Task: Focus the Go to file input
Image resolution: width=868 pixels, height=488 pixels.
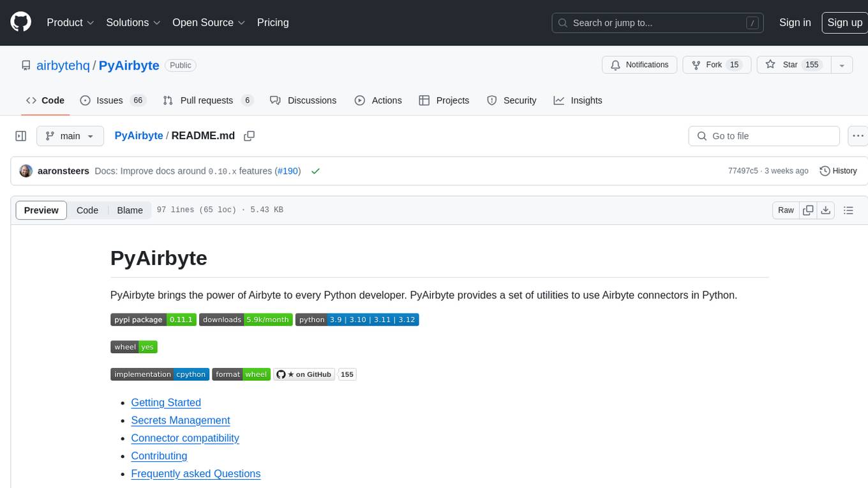Action: [x=764, y=136]
